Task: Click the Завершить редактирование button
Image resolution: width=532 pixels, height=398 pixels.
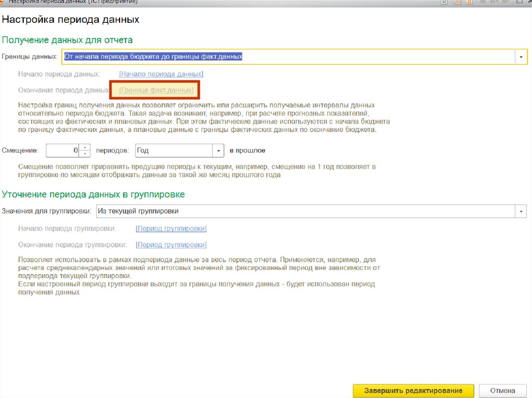Action: 413,391
